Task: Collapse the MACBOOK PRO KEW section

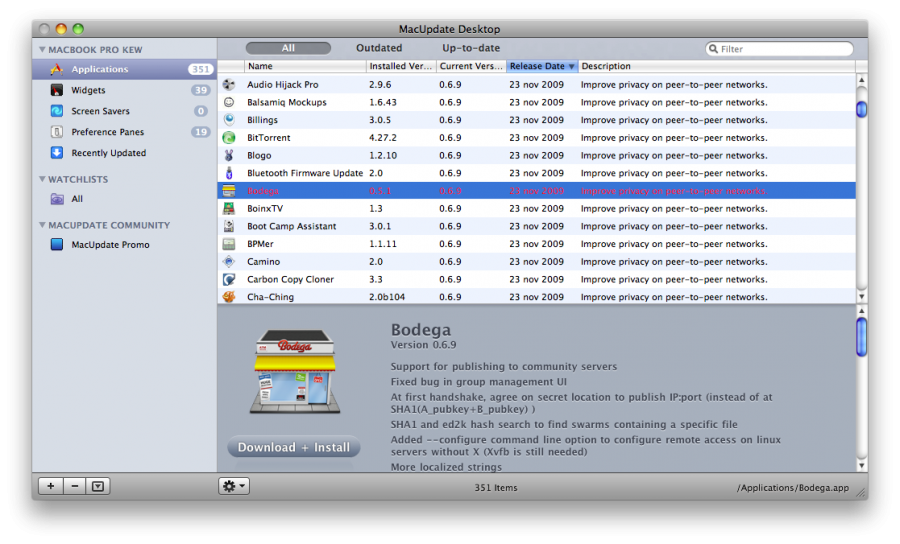Action: (42, 49)
